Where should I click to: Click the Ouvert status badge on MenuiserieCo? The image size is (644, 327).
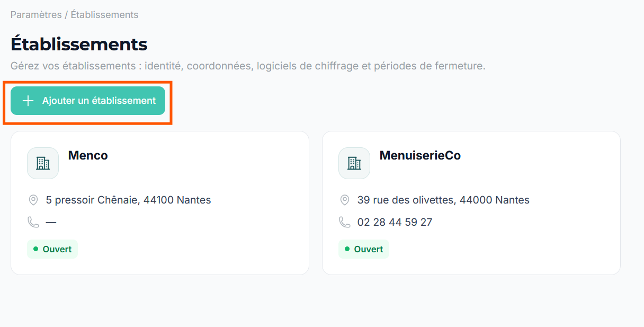[x=364, y=249]
